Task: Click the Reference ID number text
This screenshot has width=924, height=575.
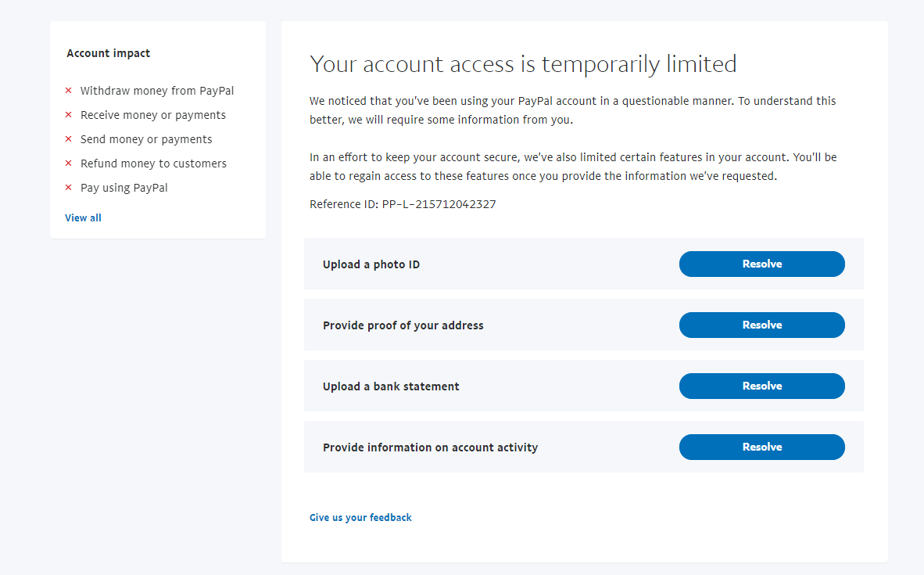Action: click(x=439, y=204)
